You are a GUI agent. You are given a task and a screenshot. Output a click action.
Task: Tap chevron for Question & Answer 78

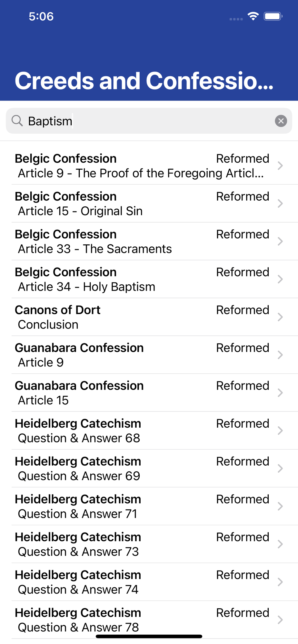280,620
